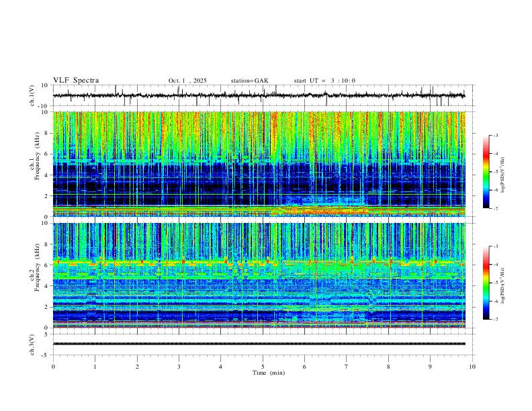Click the "VLF Spectra" title text
Viewport: 532px width, 411px height.
(76, 81)
